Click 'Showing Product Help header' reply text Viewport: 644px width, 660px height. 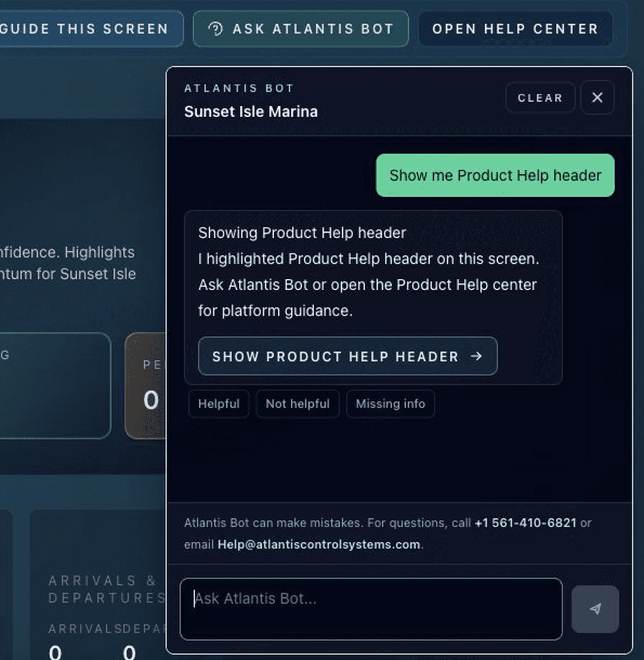(x=302, y=233)
